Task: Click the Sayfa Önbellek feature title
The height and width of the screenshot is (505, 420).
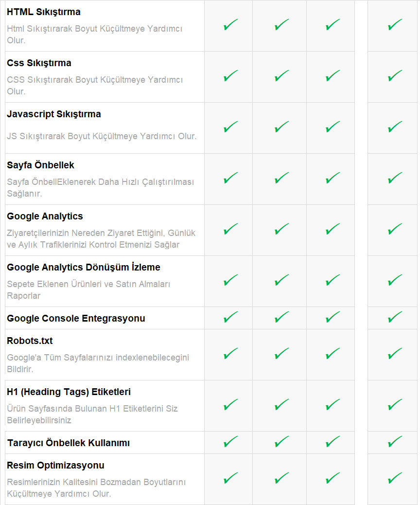Action: (40, 165)
